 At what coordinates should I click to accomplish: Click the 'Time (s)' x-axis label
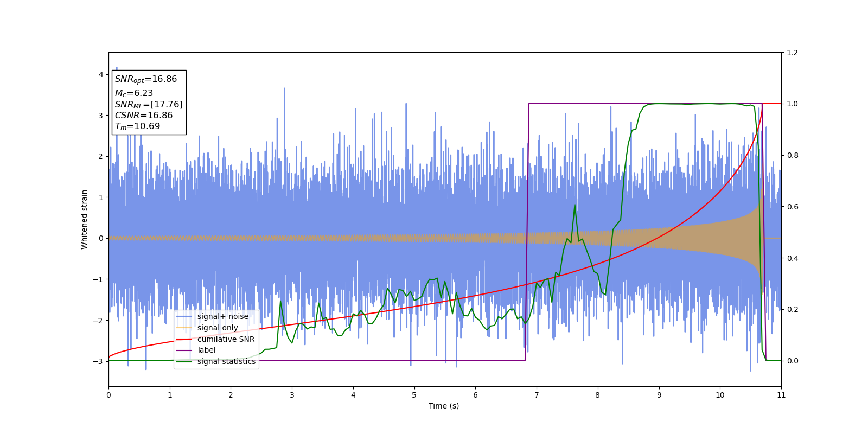[444, 406]
